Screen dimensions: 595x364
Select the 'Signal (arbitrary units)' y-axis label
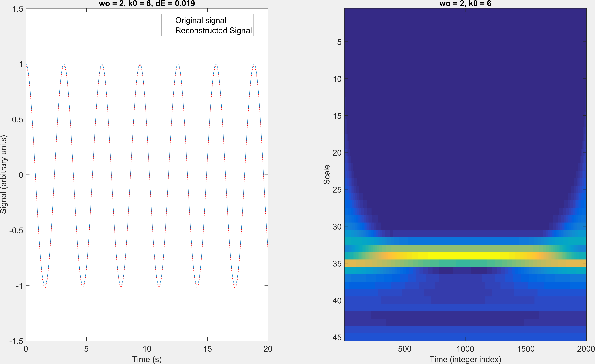[x=4, y=174]
